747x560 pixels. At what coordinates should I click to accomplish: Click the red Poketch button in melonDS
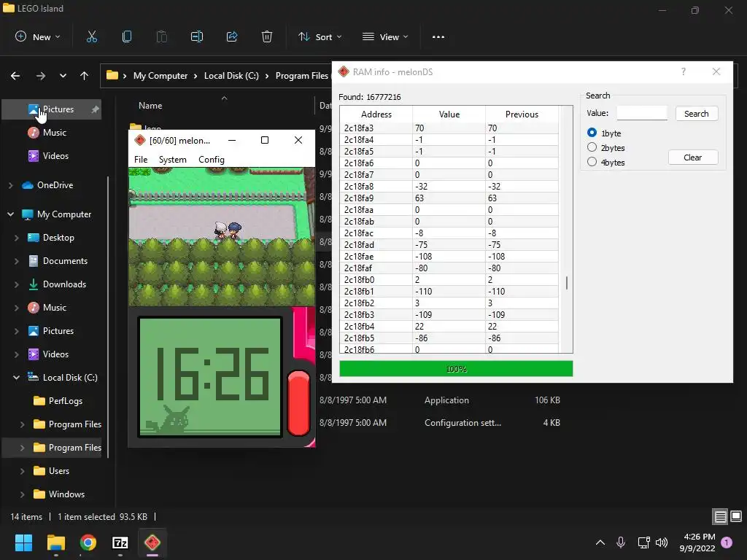298,402
